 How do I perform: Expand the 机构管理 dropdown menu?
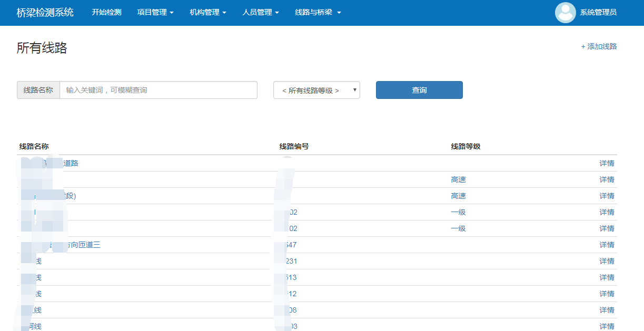pos(208,13)
